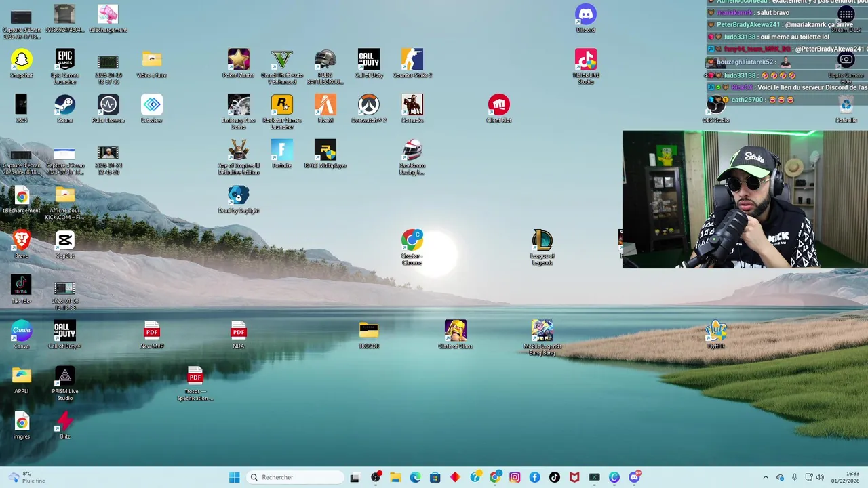The height and width of the screenshot is (488, 868).
Task: Open the weather widget showing Pluie fine
Action: 27,477
